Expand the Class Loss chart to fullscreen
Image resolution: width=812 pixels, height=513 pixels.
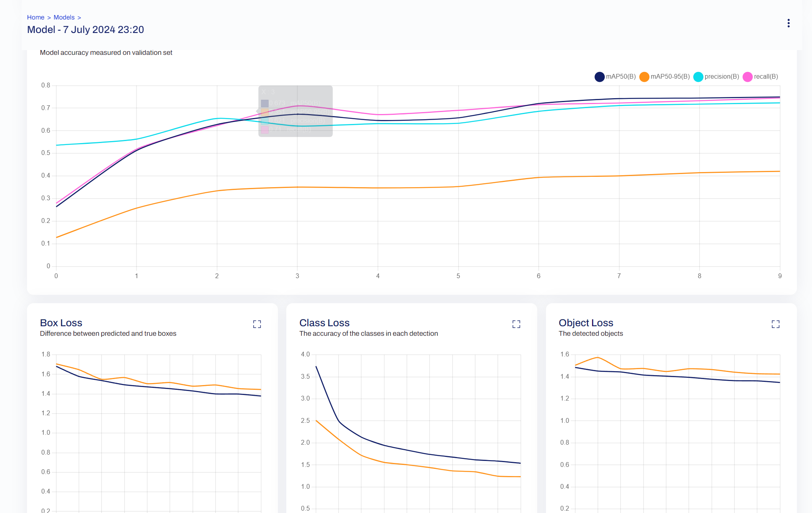coord(516,324)
